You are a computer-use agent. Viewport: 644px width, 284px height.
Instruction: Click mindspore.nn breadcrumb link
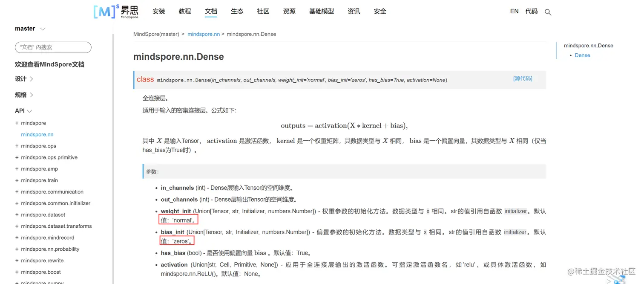click(x=204, y=34)
